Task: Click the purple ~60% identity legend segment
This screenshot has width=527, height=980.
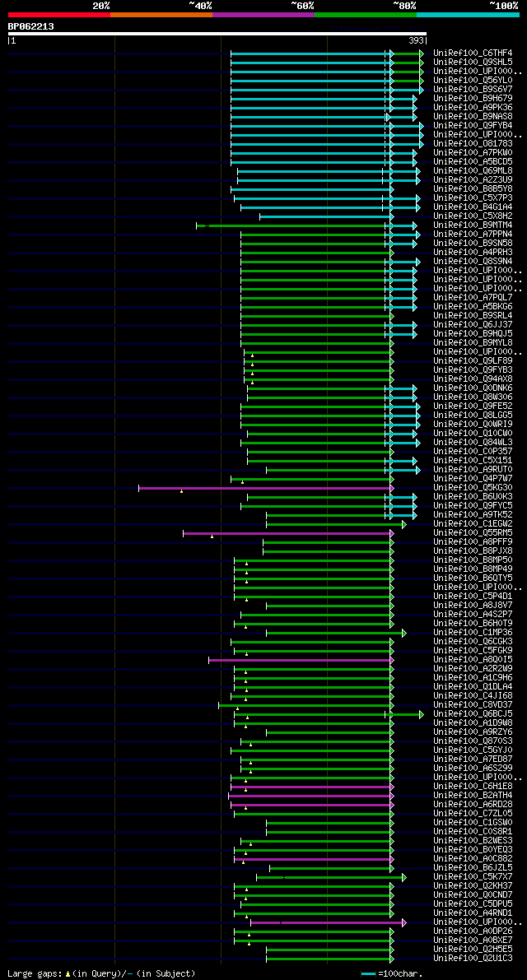Action: click(x=263, y=14)
